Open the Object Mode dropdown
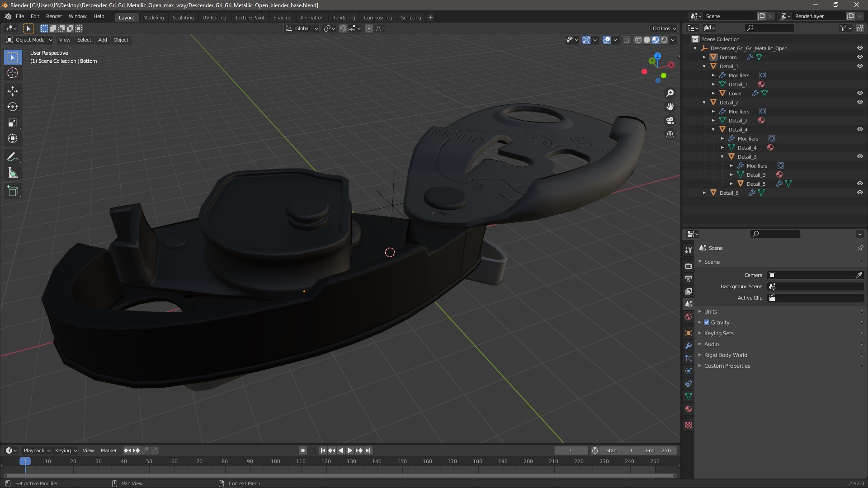The width and height of the screenshot is (868, 488). point(29,40)
